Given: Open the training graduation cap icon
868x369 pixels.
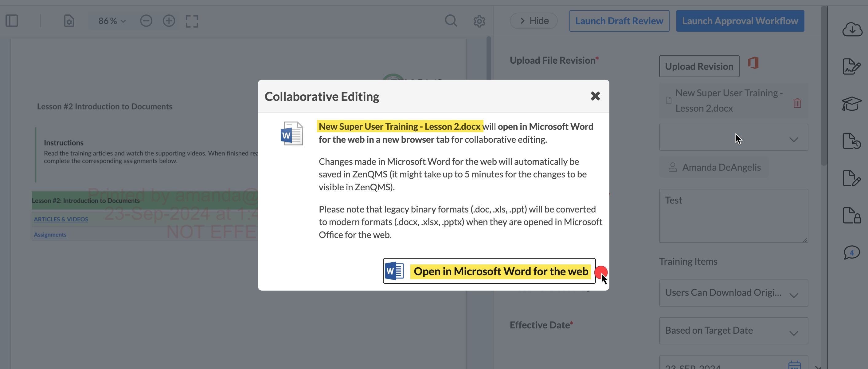Looking at the screenshot, I should point(851,104).
